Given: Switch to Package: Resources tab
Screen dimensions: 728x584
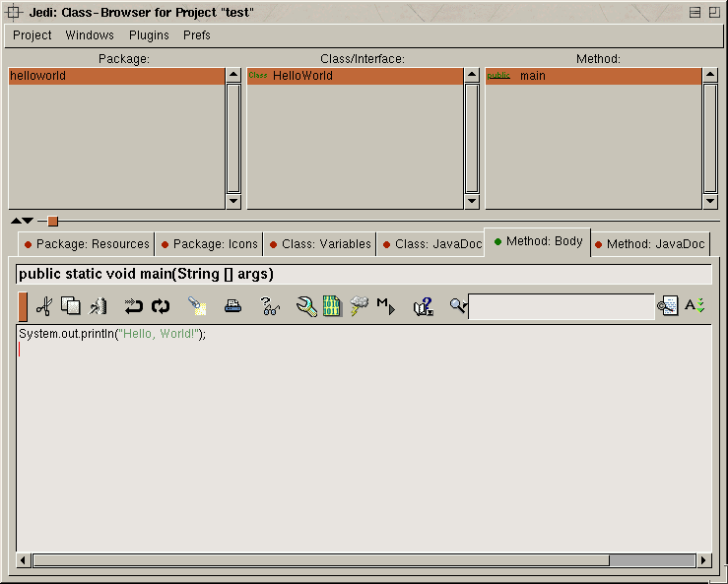Looking at the screenshot, I should tap(87, 244).
